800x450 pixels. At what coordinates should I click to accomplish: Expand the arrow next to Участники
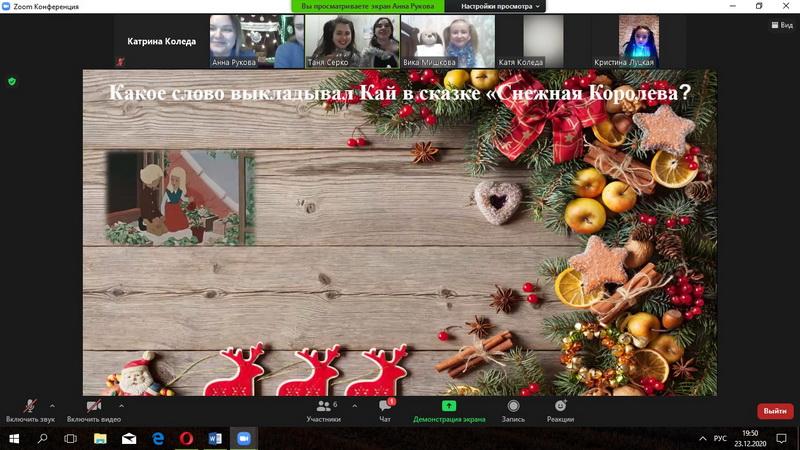coord(355,406)
